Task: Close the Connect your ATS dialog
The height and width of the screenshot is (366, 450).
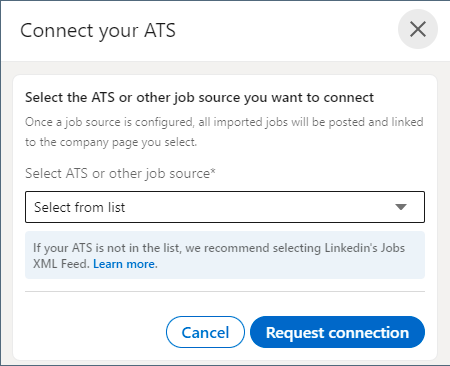Action: coord(418,29)
